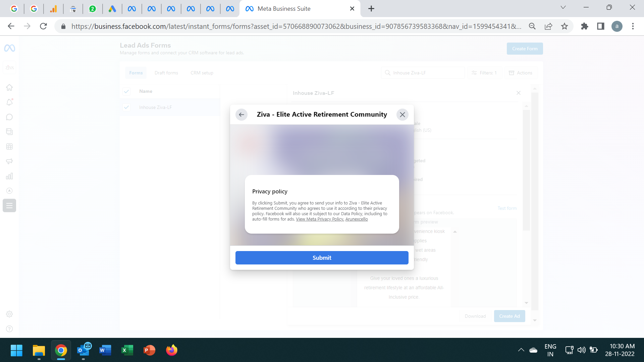Switch to the CRM setup tab
This screenshot has width=644, height=362.
[202, 73]
